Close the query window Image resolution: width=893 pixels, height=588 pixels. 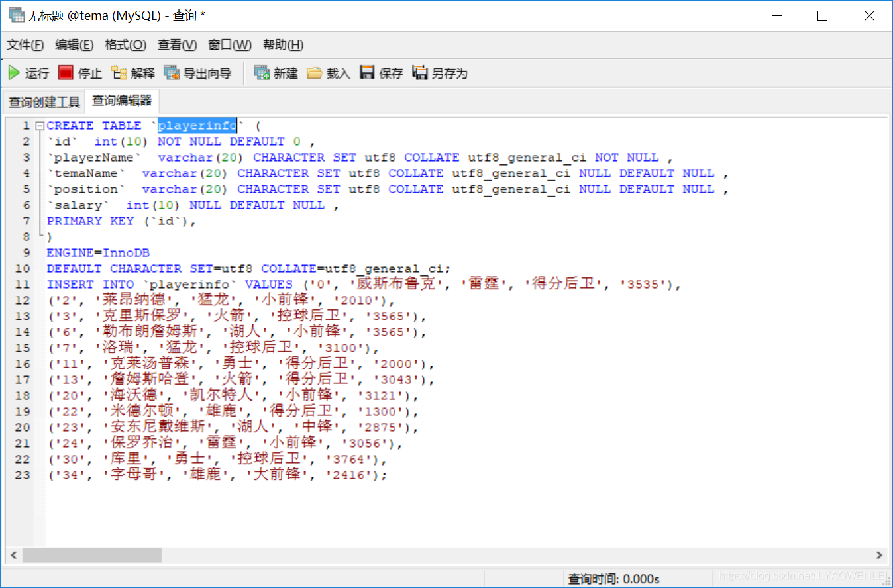tap(869, 15)
